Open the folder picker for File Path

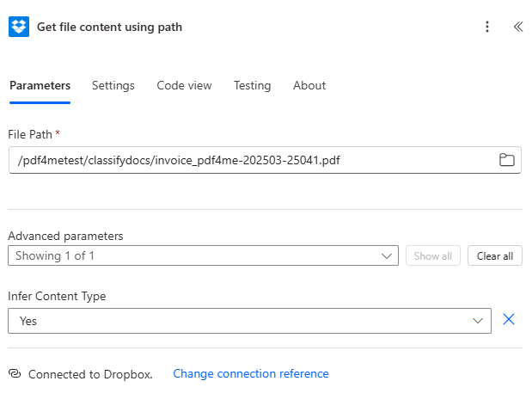tap(507, 160)
